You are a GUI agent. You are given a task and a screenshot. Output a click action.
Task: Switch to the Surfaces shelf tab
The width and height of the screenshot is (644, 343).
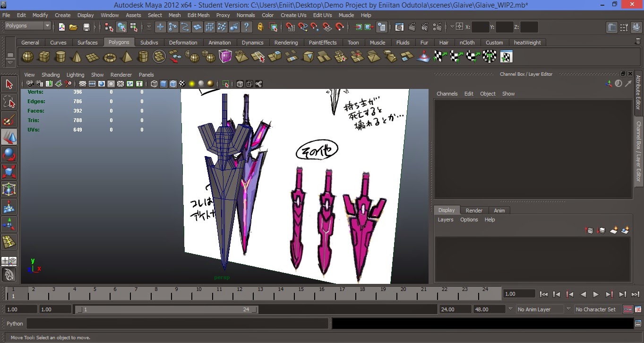click(x=87, y=43)
